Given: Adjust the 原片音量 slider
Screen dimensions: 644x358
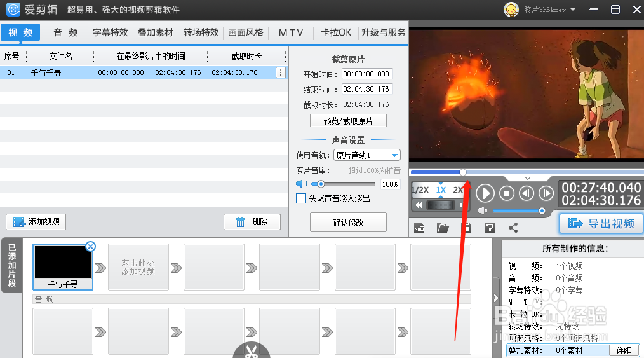Looking at the screenshot, I should tap(343, 184).
